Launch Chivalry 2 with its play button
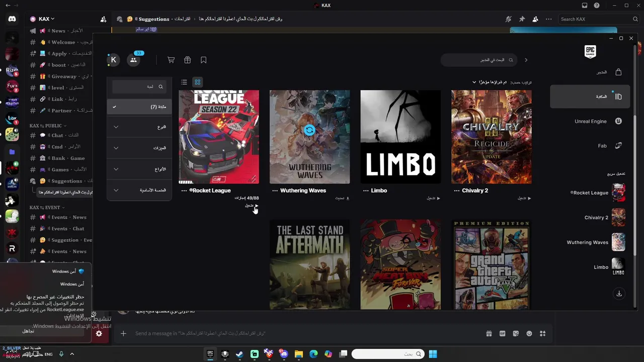Screen dimensions: 644x362 click(x=524, y=198)
